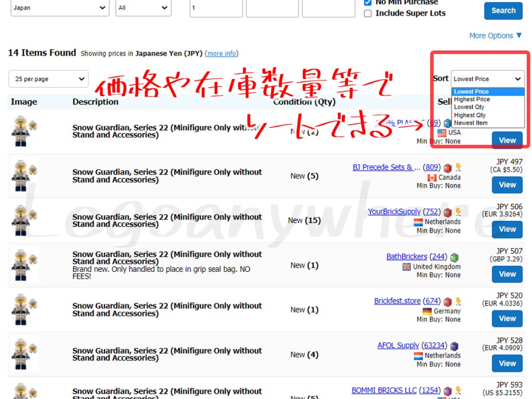Click empty field left of No Min Purchase
The width and height of the screenshot is (532, 399).
(x=328, y=8)
